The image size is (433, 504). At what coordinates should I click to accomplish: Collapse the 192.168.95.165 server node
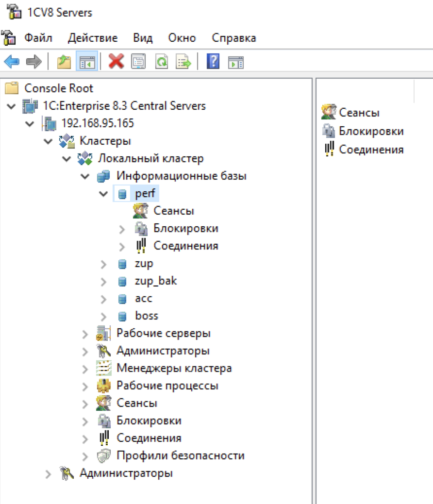(x=30, y=123)
